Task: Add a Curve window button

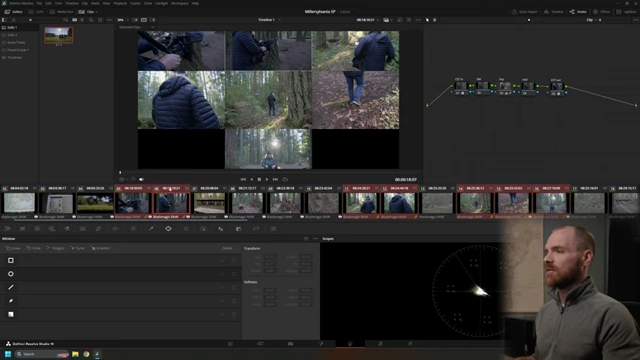Action: point(78,248)
